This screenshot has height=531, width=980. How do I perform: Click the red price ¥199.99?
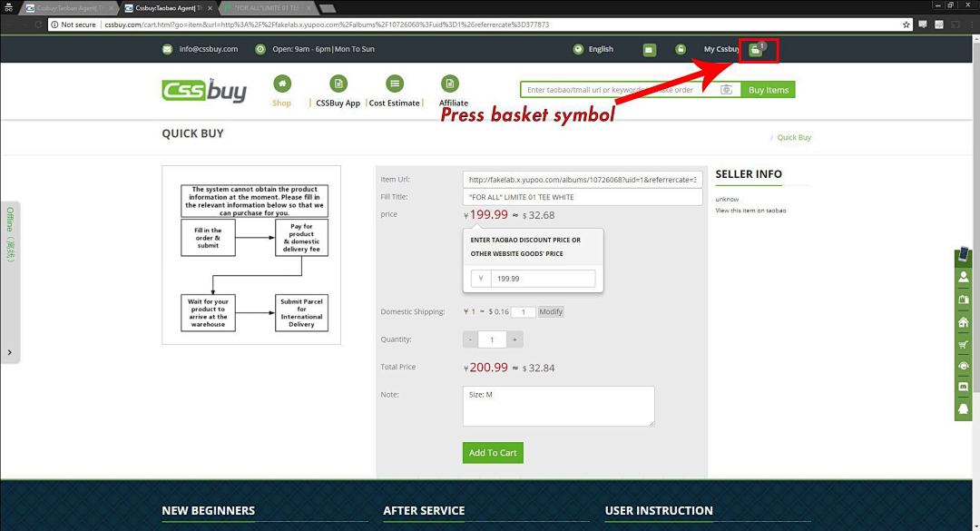click(485, 214)
